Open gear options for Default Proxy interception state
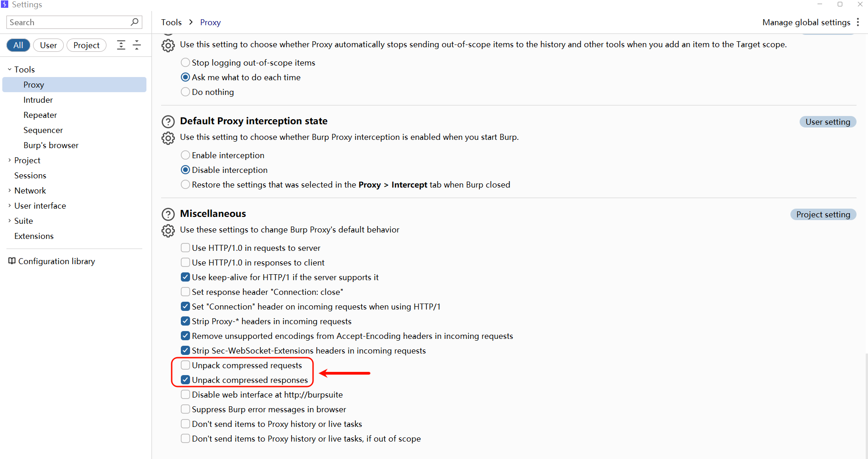This screenshot has height=459, width=868. (168, 138)
